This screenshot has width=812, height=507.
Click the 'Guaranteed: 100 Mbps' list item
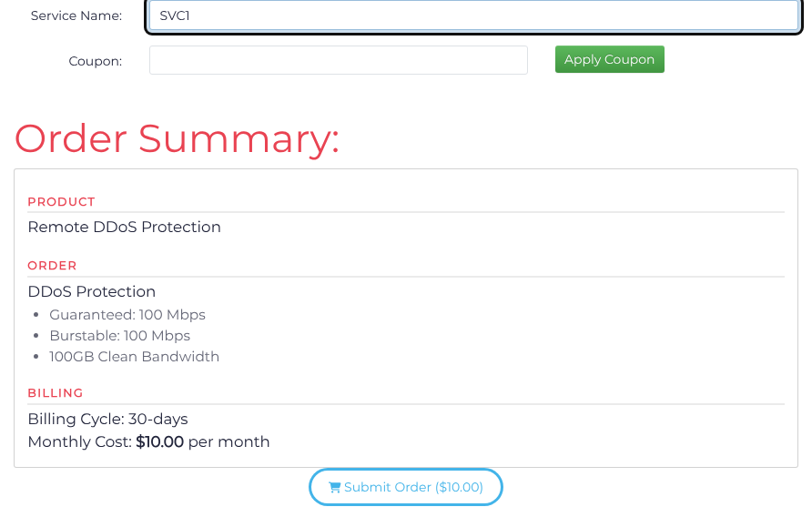pyautogui.click(x=127, y=315)
